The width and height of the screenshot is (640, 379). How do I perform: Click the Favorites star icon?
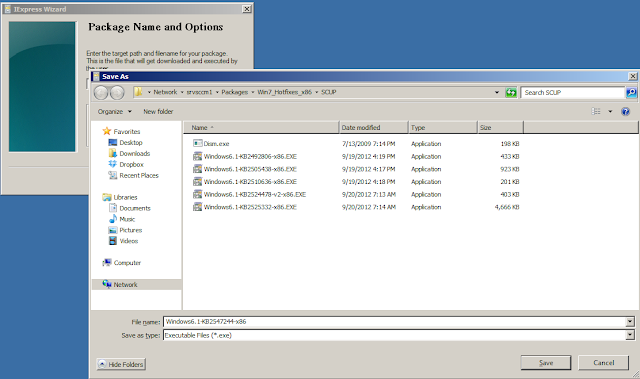pos(107,131)
